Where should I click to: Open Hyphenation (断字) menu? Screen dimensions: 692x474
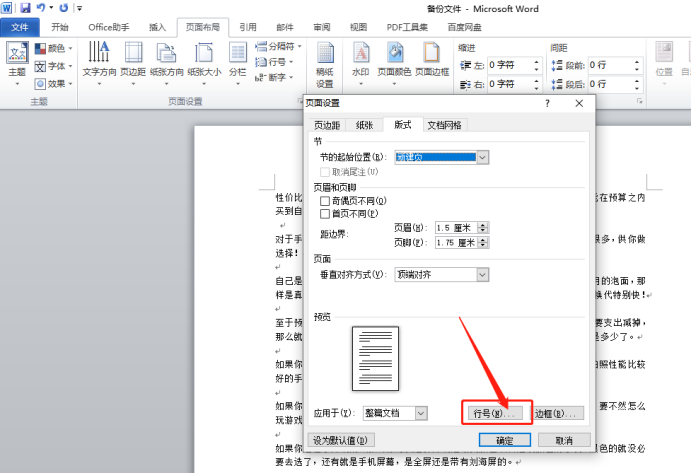point(274,78)
